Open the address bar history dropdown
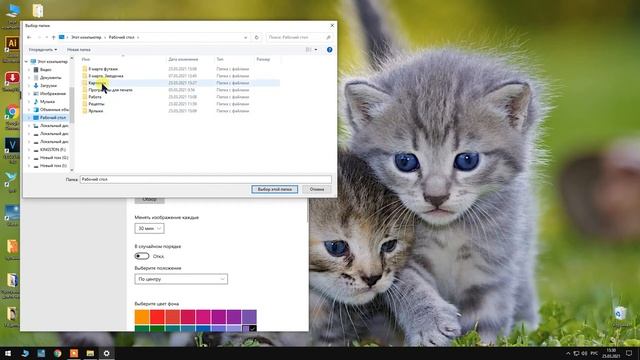The width and height of the screenshot is (640, 360). click(246, 37)
